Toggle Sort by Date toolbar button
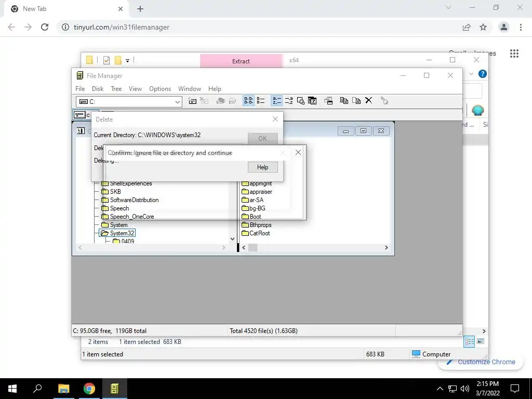The width and height of the screenshot is (532, 399). pyautogui.click(x=312, y=101)
